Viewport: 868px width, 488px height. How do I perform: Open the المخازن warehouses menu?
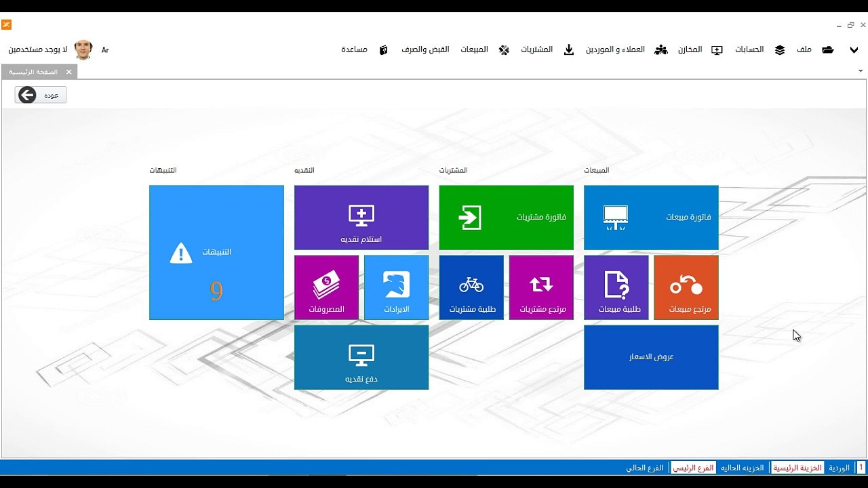point(690,49)
